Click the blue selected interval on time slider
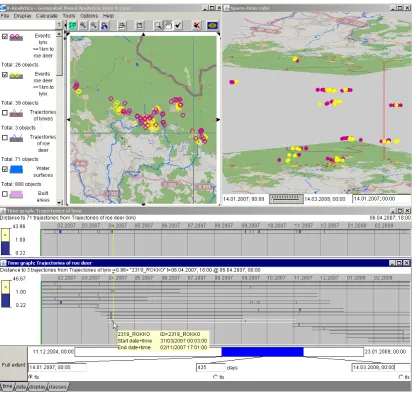The width and height of the screenshot is (413, 395). pyautogui.click(x=262, y=352)
